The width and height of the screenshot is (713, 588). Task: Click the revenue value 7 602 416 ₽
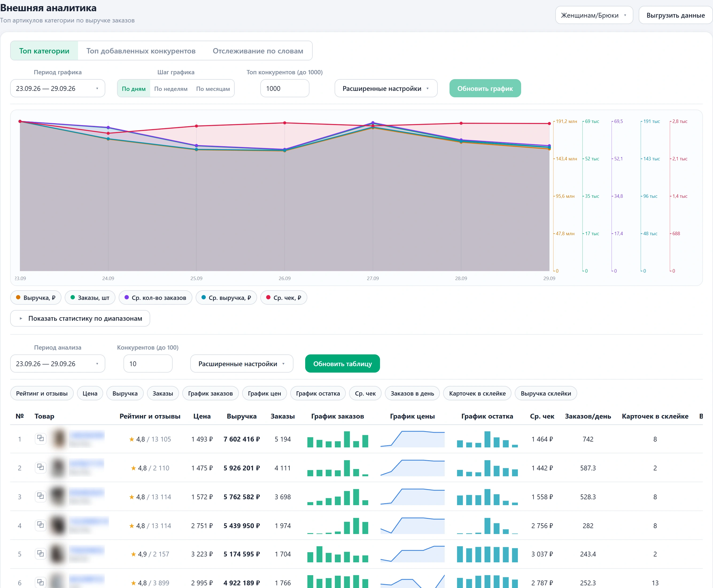coord(242,439)
